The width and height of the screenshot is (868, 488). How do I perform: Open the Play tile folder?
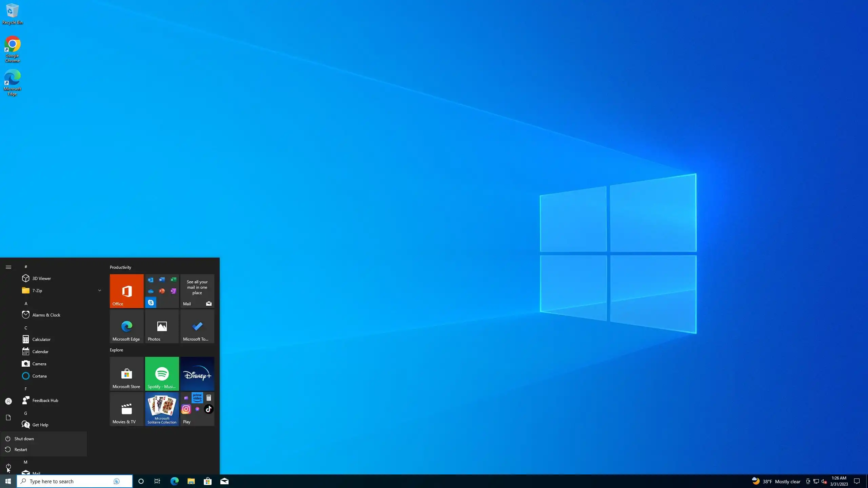pos(197,409)
